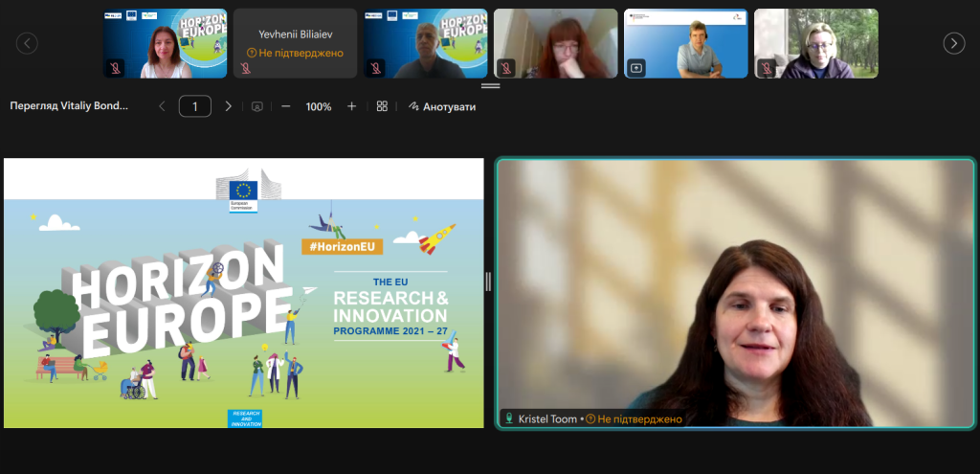
Task: Click the Анотувати annotate button
Action: point(442,107)
